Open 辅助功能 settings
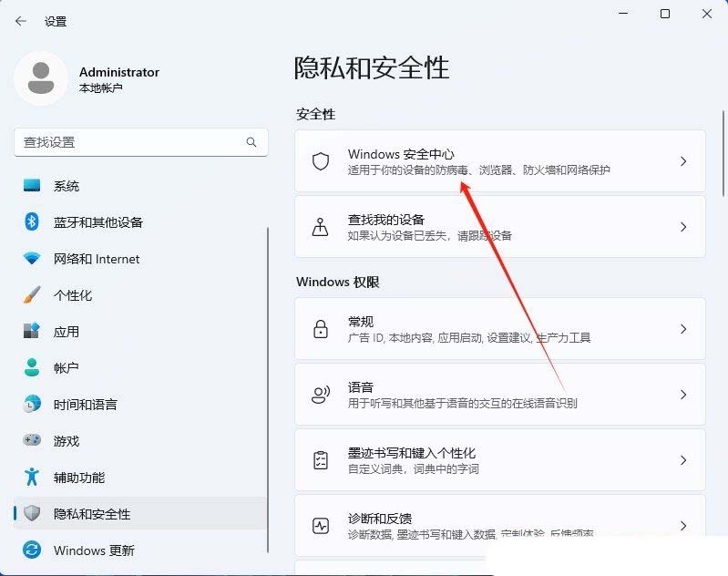The height and width of the screenshot is (576, 728). 138,477
